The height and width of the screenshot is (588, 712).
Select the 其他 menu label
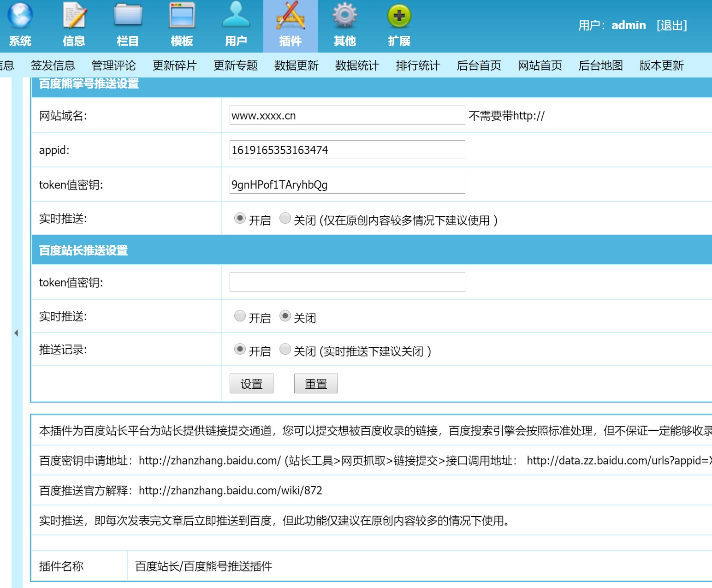point(345,41)
